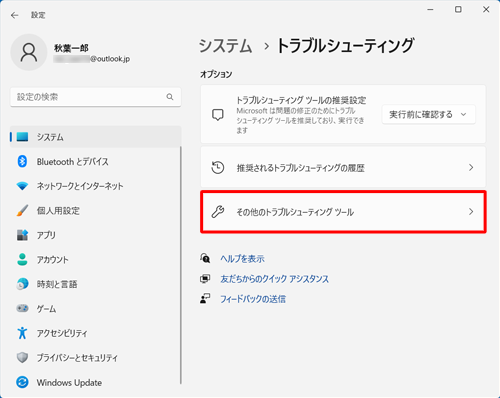Open その他のトラブルシューティング ツール
The image size is (500, 398).
pos(343,212)
